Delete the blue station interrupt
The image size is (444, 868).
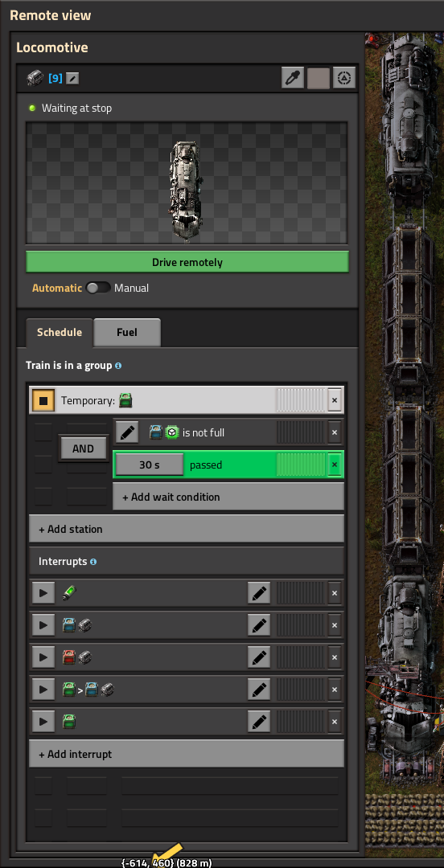pos(335,625)
